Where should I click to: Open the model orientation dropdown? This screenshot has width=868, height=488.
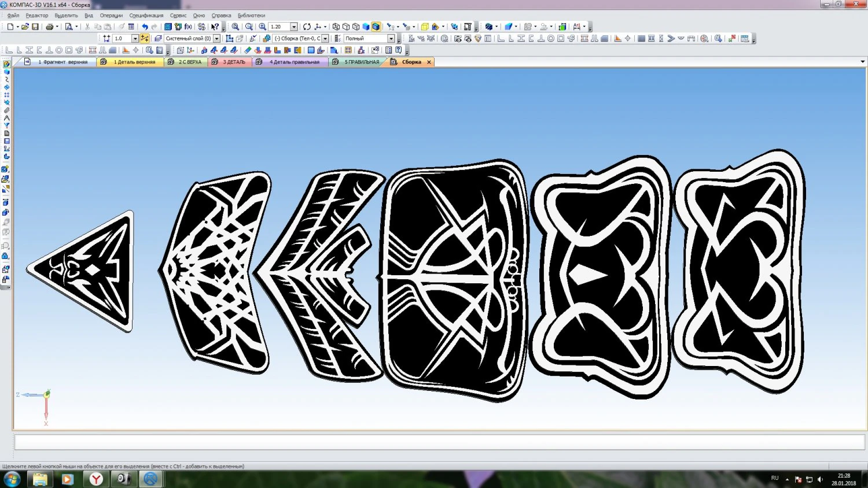[325, 27]
